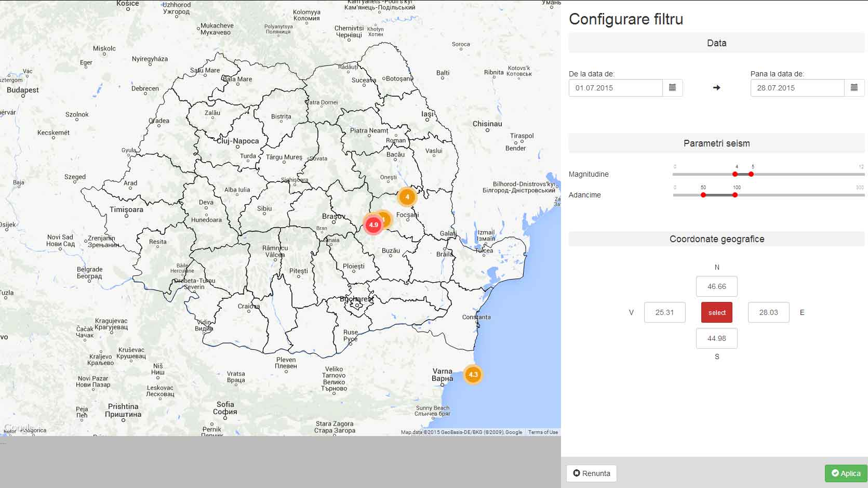Click the South latitude field 44.98
868x488 pixels.
pos(716,338)
